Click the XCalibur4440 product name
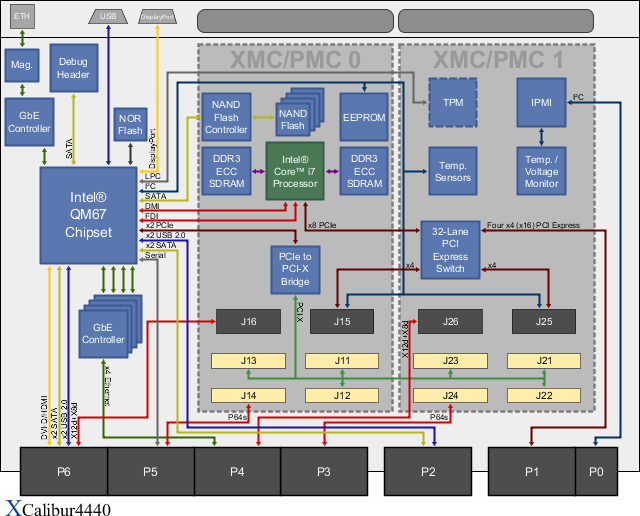This screenshot has width=640, height=516. 58,509
